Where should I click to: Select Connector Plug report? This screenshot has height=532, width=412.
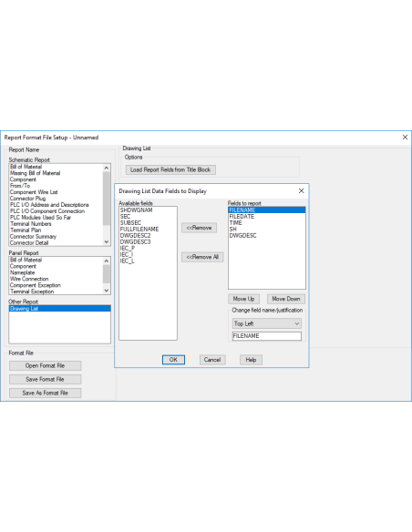[x=56, y=199]
